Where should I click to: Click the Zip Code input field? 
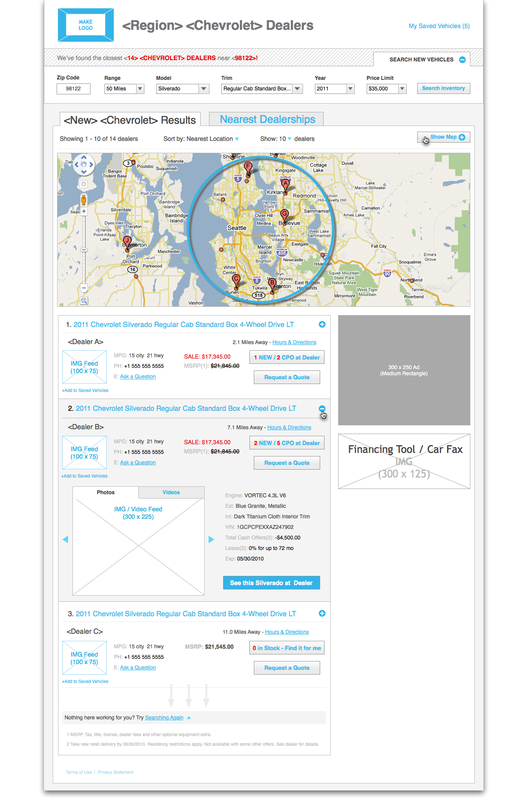[x=73, y=89]
